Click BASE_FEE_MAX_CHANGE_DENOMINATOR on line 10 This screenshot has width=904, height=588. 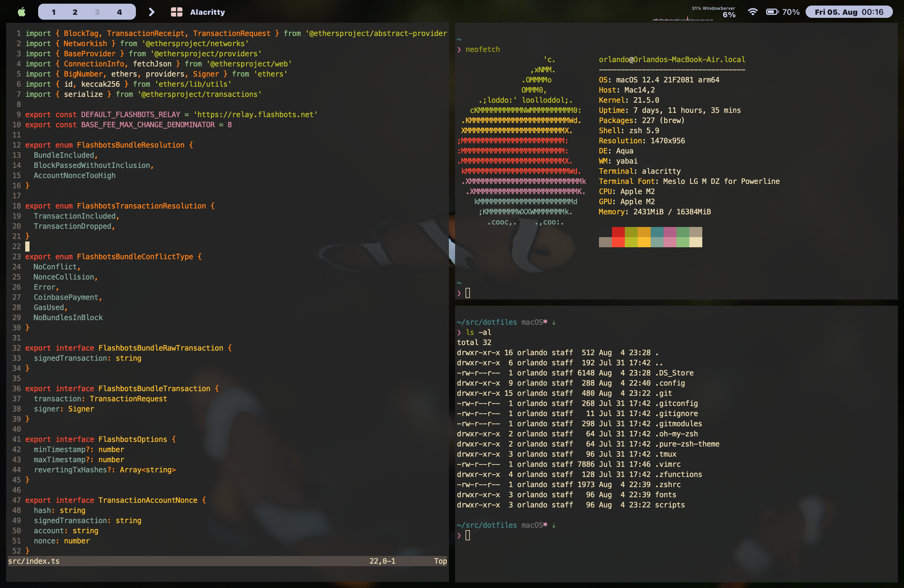[148, 125]
